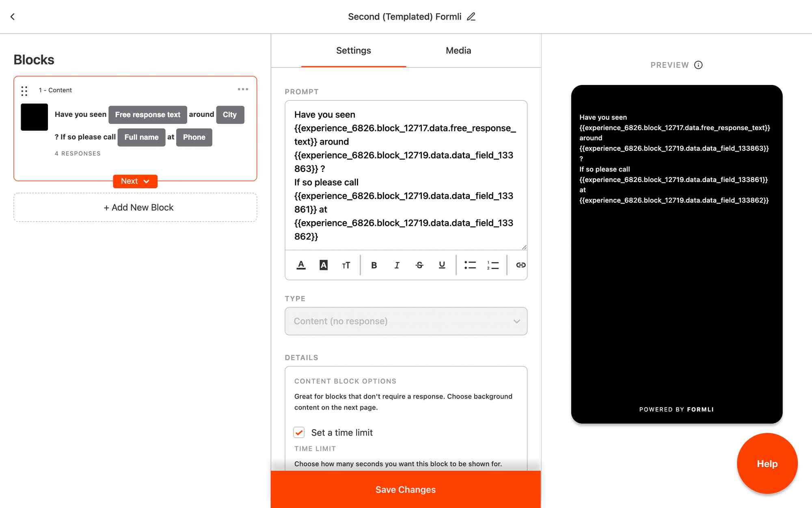
Task: Apply strikethrough formatting
Action: [x=419, y=265]
